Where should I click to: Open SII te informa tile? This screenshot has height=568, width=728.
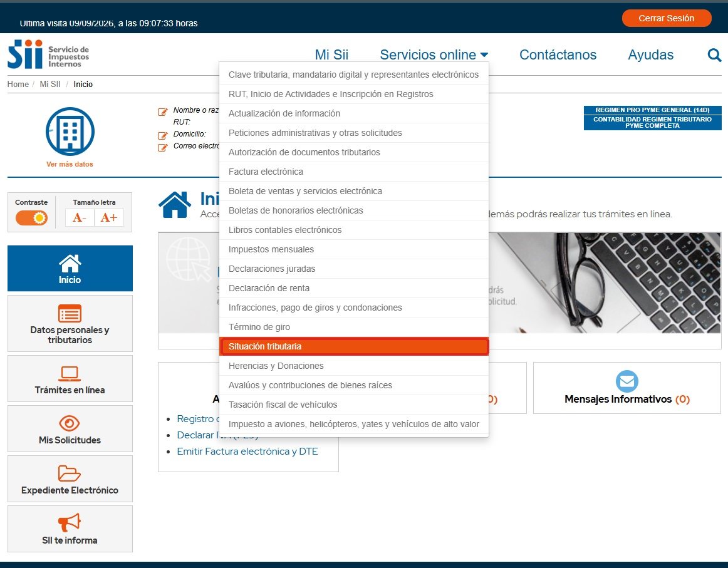point(70,529)
